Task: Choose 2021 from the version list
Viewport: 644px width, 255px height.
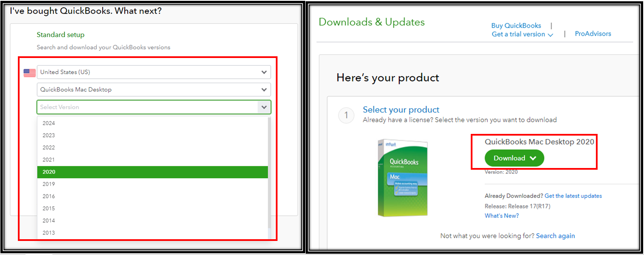Action: [x=152, y=159]
